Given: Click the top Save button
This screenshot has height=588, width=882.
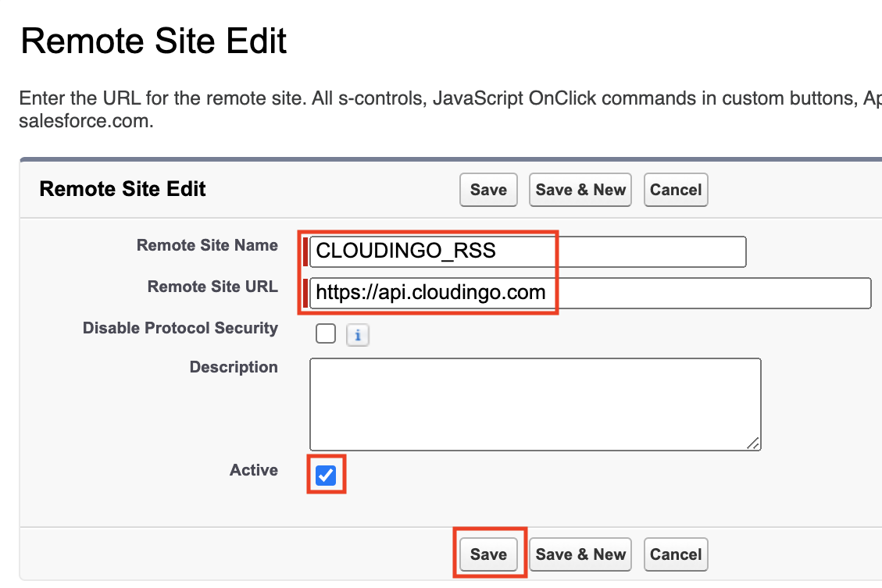Looking at the screenshot, I should click(x=488, y=190).
